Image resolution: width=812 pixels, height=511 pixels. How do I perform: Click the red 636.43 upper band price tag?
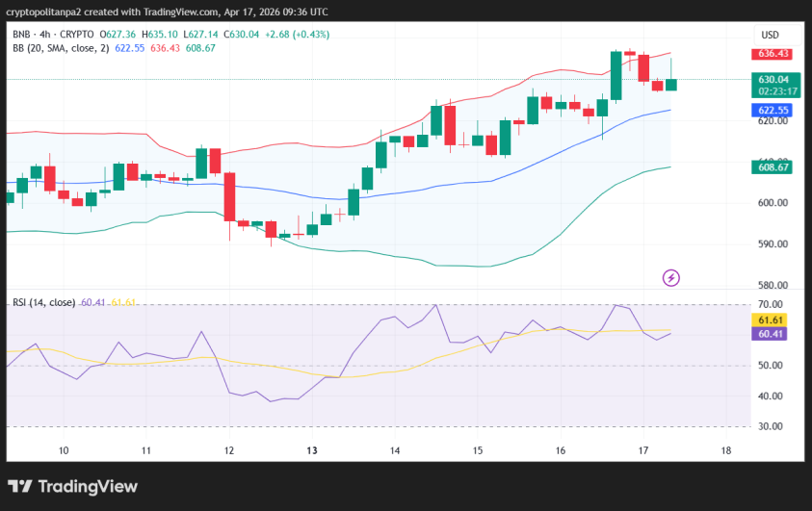pyautogui.click(x=773, y=54)
